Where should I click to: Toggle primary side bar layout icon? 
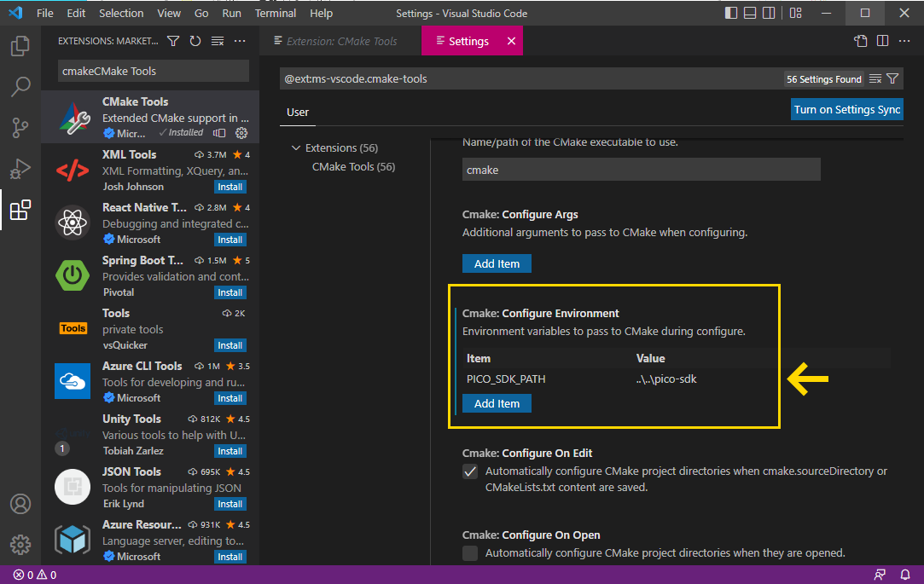(x=730, y=13)
